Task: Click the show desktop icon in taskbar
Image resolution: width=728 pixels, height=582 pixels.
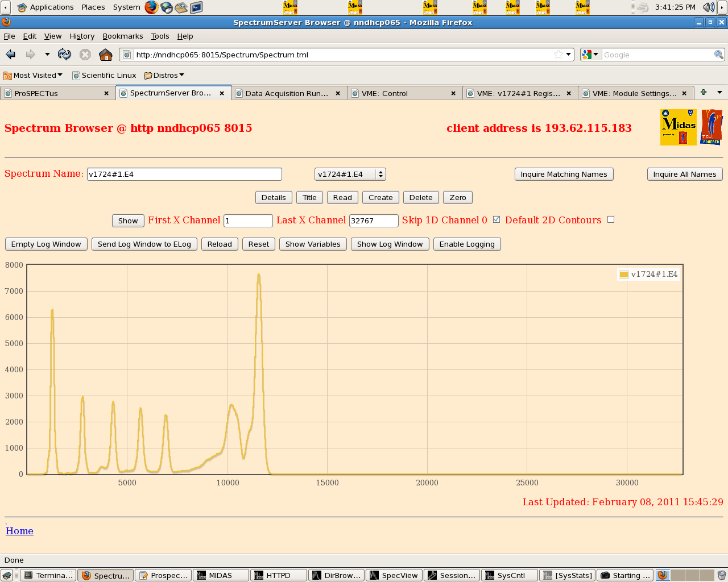Action: [7, 575]
